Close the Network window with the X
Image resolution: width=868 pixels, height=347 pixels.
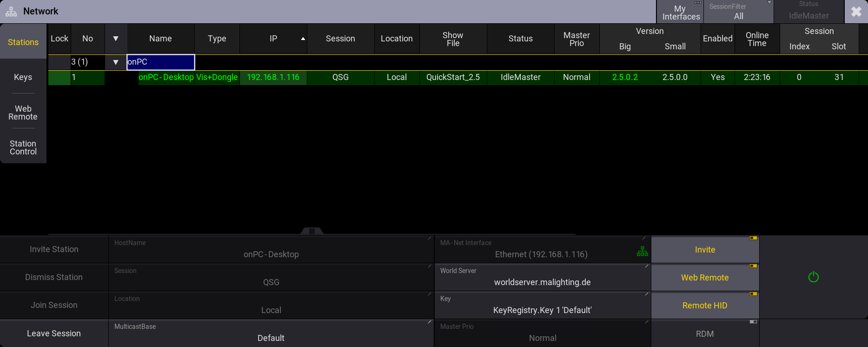[x=856, y=12]
